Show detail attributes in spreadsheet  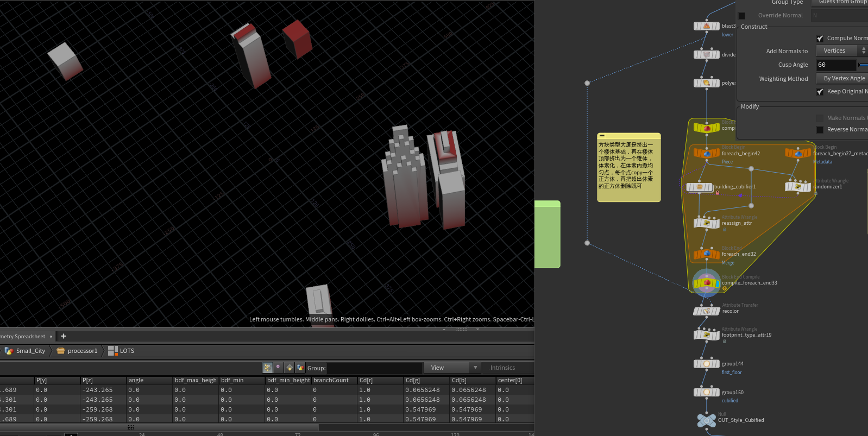[x=300, y=368]
